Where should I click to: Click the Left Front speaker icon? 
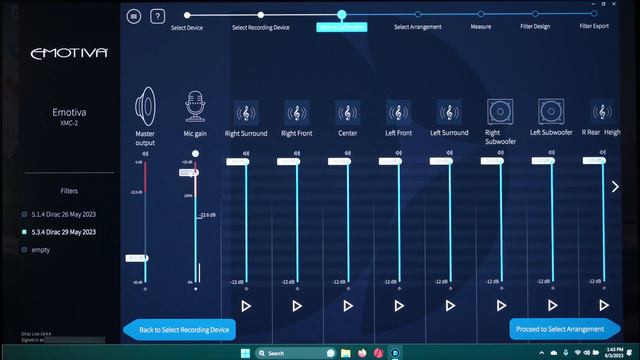click(398, 112)
